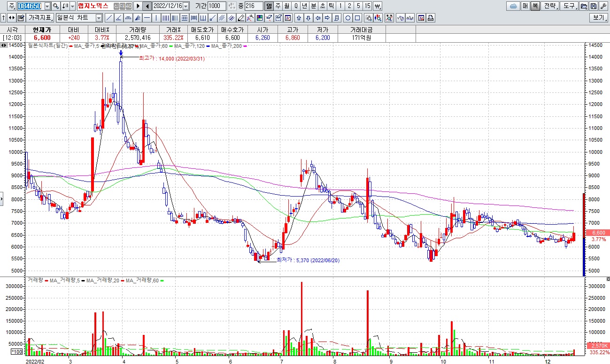The image size is (610, 364).
Task: Open the folder icon in top right
Action: click(584, 6)
